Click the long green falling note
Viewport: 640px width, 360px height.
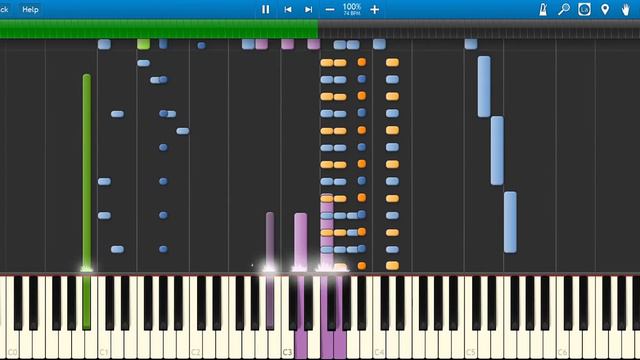(87, 171)
